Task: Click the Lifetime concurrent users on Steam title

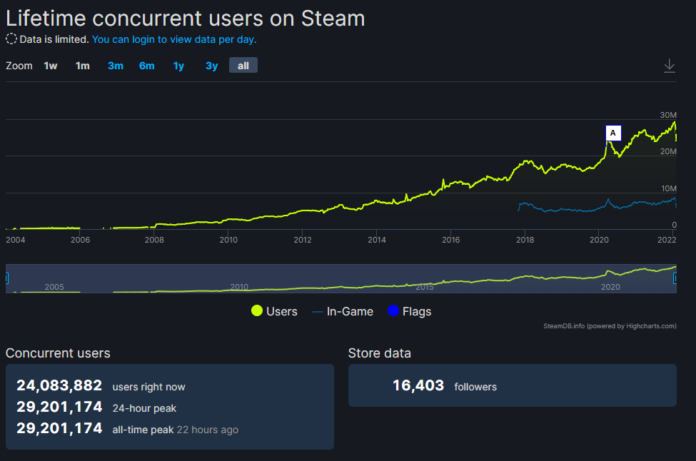Action: coord(185,19)
